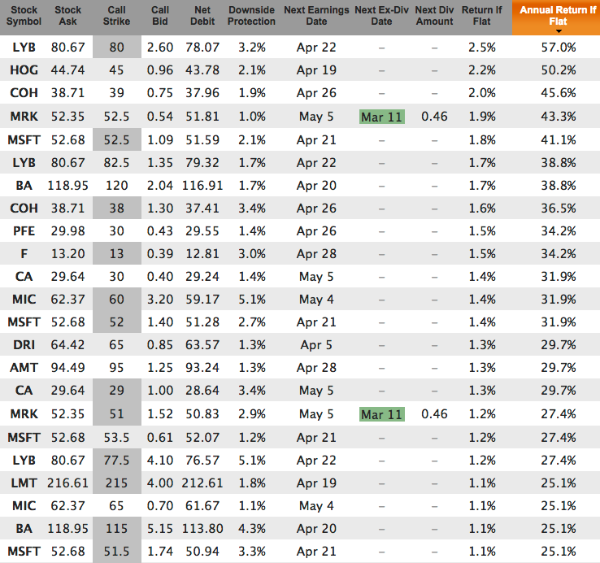
Task: Click 57.0% annual return value
Action: (558, 47)
